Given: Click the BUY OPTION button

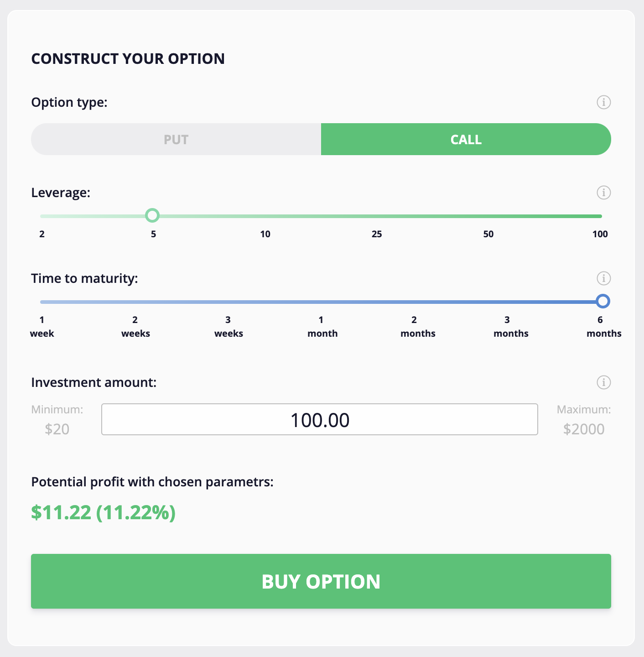Looking at the screenshot, I should (321, 581).
